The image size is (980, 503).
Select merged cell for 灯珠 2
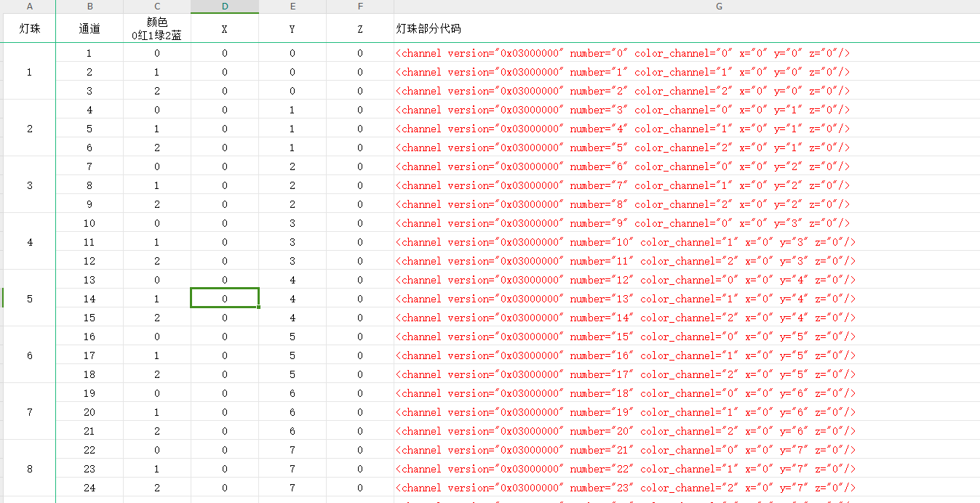pyautogui.click(x=29, y=129)
